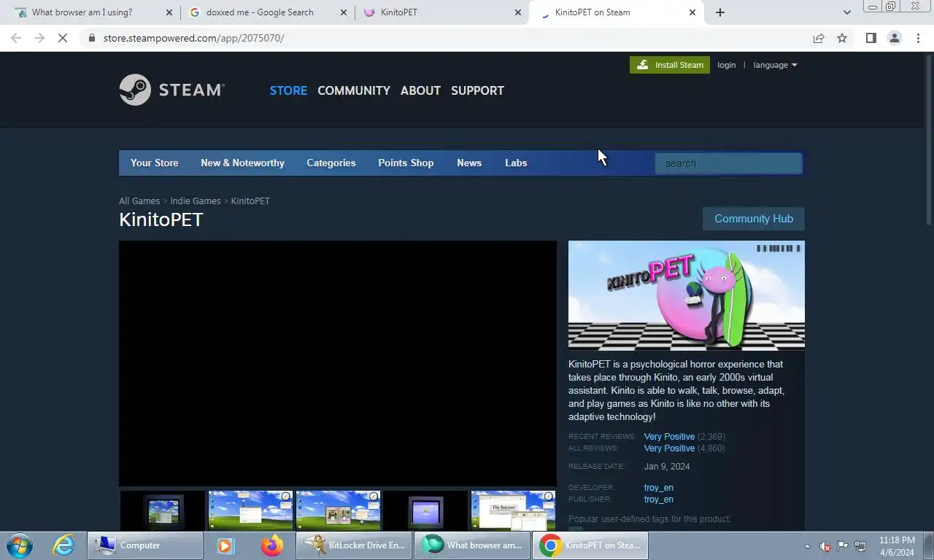Open the COMMUNITY header menu
The width and height of the screenshot is (934, 560).
coord(354,90)
